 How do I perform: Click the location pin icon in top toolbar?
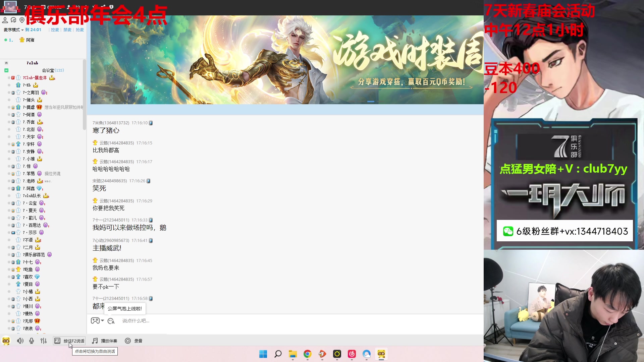(x=22, y=20)
